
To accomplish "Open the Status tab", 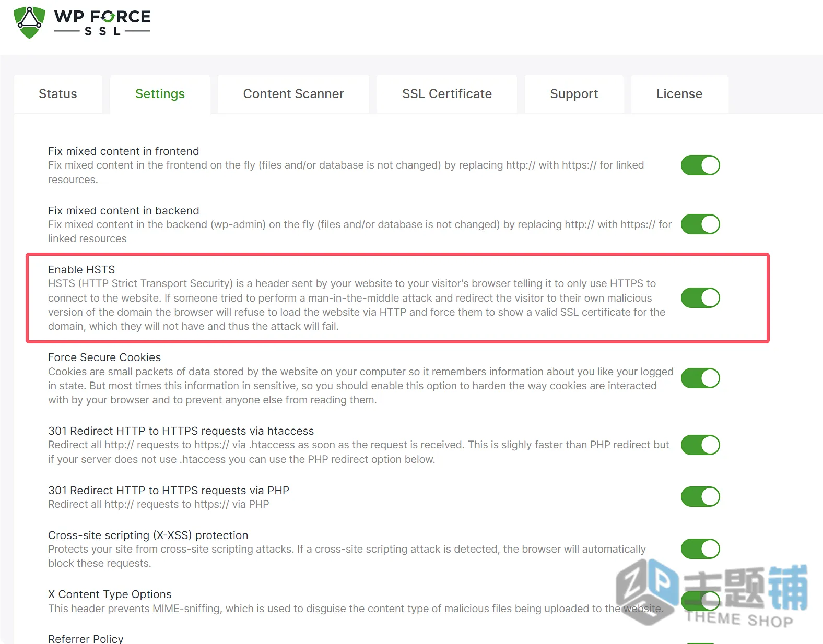I will 58,94.
